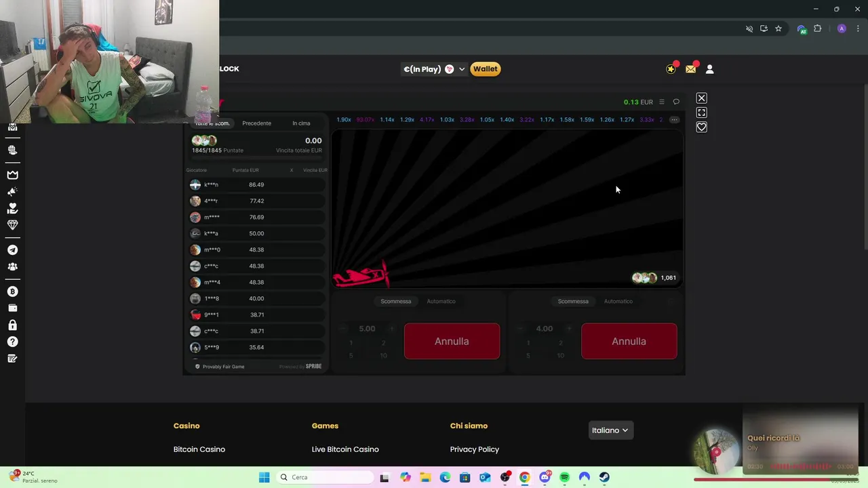The width and height of the screenshot is (868, 488).
Task: Click the Bitcoin coin sidebar icon
Action: point(12,291)
